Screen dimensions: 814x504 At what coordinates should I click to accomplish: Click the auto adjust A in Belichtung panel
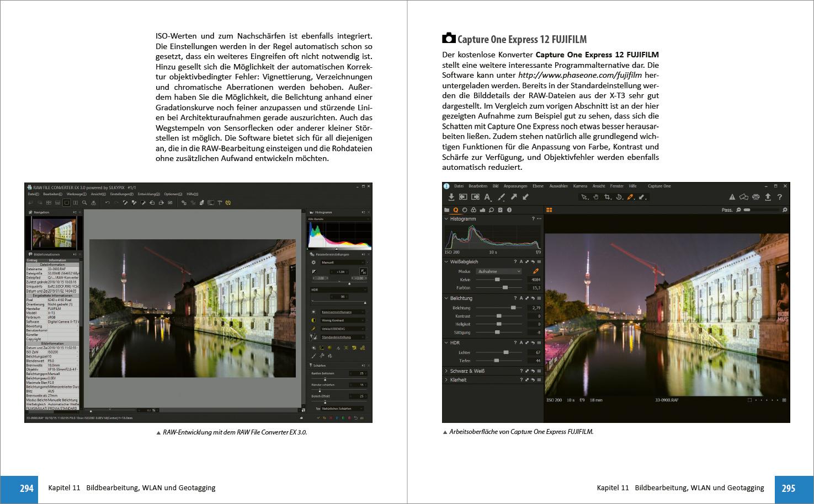(520, 298)
